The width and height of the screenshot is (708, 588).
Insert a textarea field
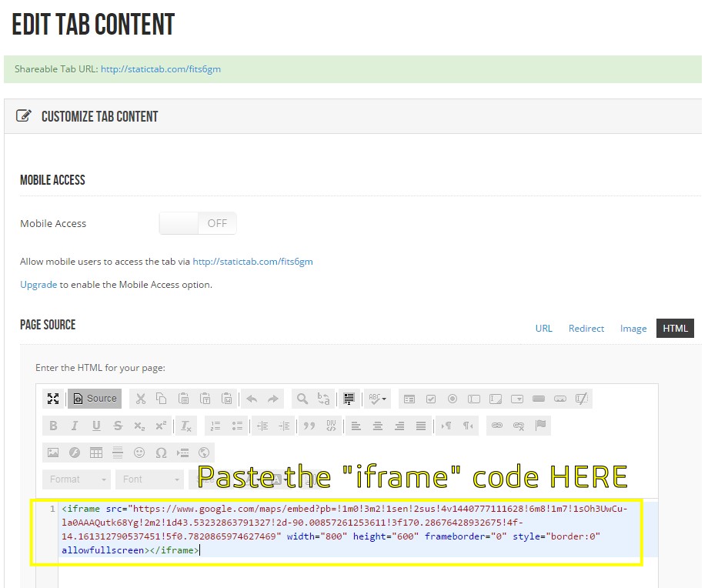click(496, 399)
